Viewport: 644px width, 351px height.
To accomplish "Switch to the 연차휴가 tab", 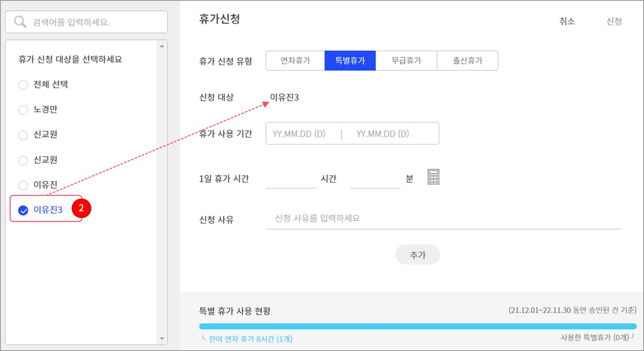I will pos(295,61).
